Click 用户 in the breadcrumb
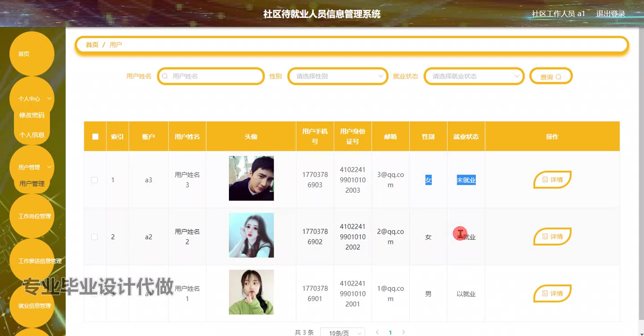 (x=116, y=45)
